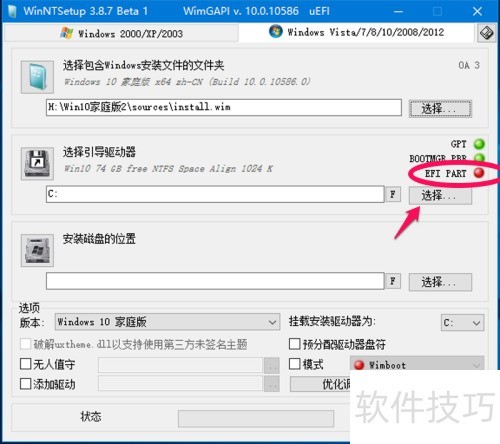Click the F button next to boot drive field
Screen dimensions: 500x444
(x=393, y=194)
